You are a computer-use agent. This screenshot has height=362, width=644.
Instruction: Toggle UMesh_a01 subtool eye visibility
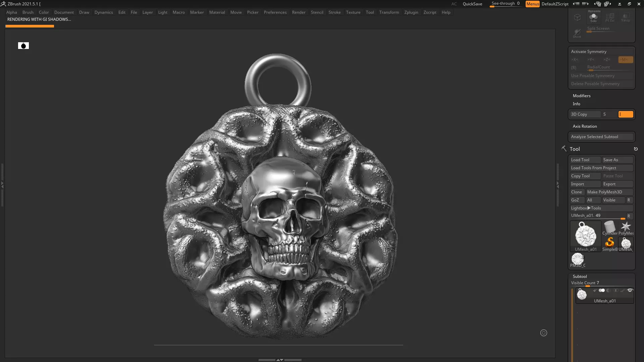(630, 290)
